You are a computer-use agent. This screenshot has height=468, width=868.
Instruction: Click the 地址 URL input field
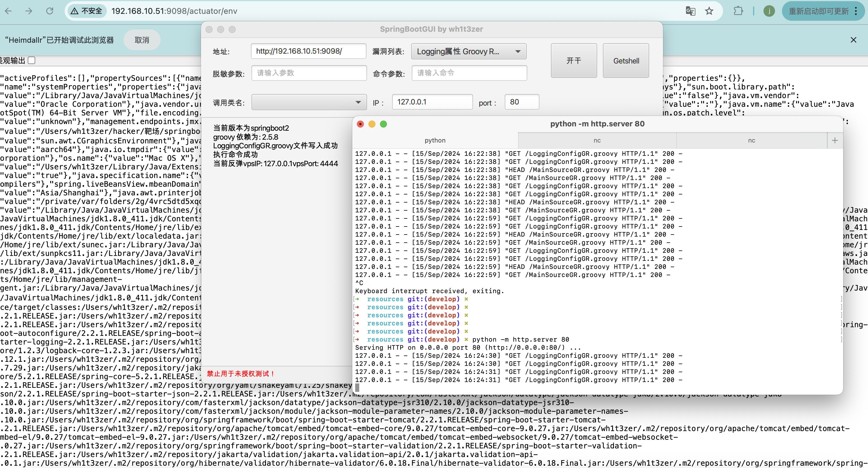[x=308, y=51]
